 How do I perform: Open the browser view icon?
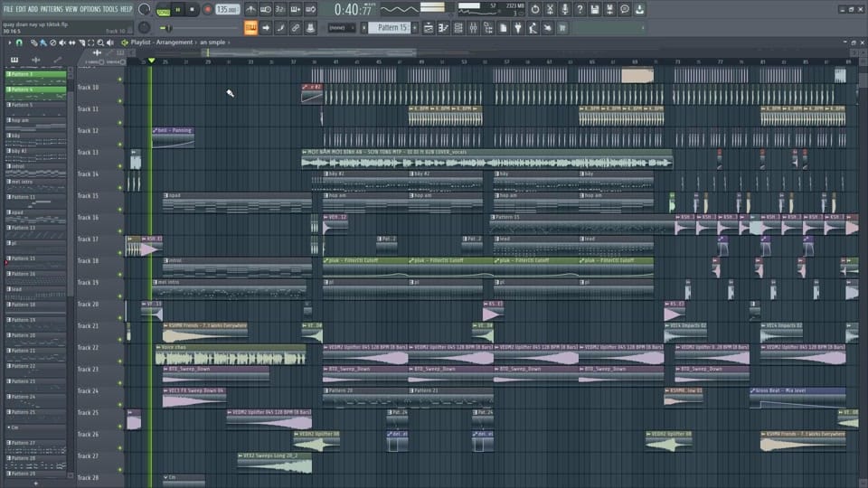[x=488, y=28]
